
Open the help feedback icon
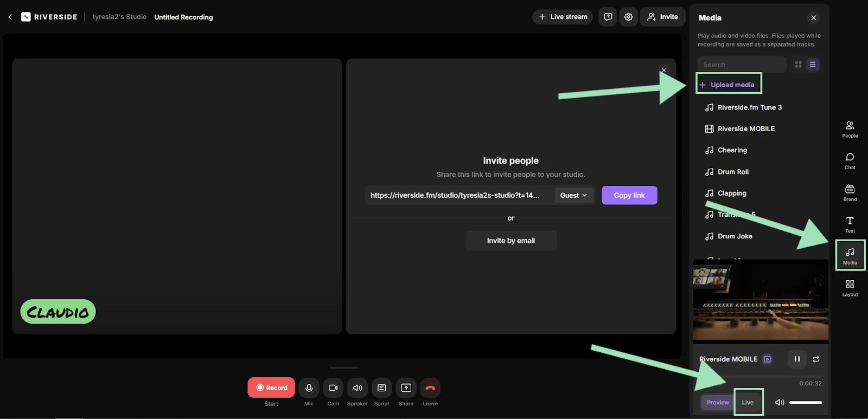(608, 17)
